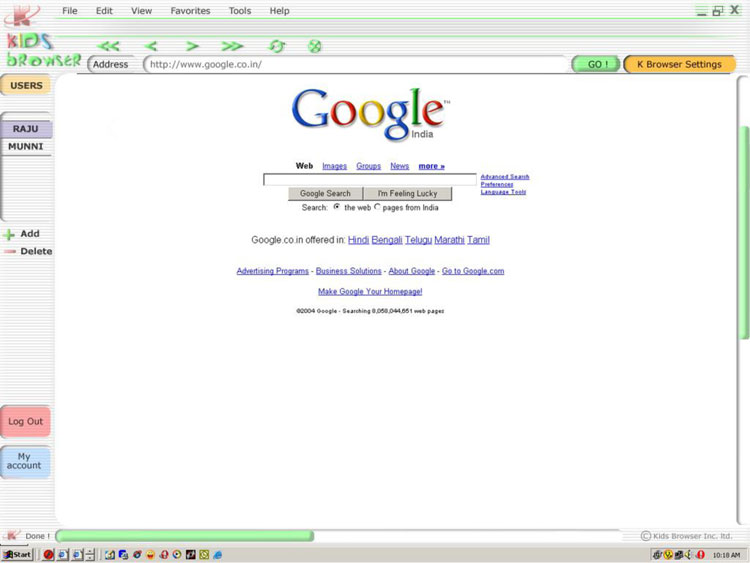Select the "the web" radio button

click(x=337, y=207)
